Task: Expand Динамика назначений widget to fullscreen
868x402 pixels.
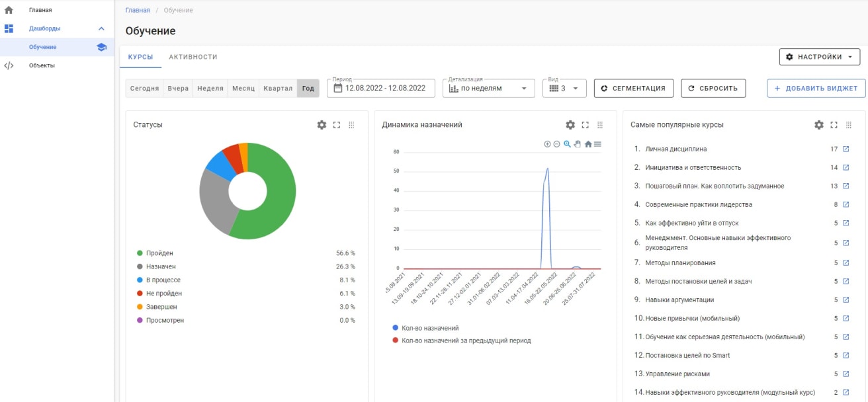Action: point(585,125)
